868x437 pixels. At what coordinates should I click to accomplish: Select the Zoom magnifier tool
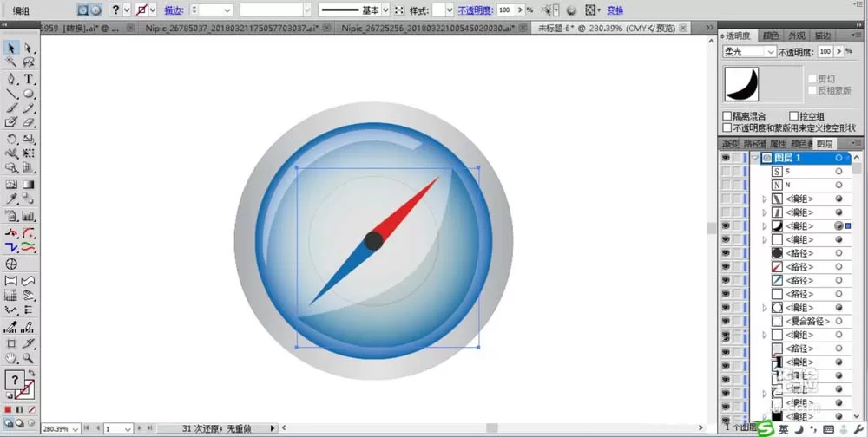click(29, 358)
